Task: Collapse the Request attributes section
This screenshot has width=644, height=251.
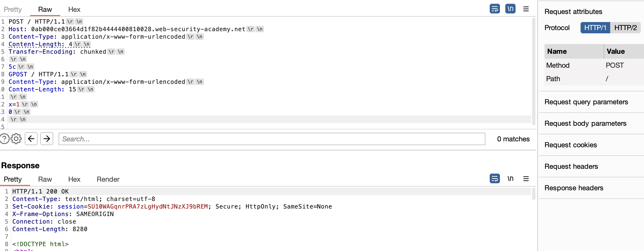Action: click(x=573, y=12)
